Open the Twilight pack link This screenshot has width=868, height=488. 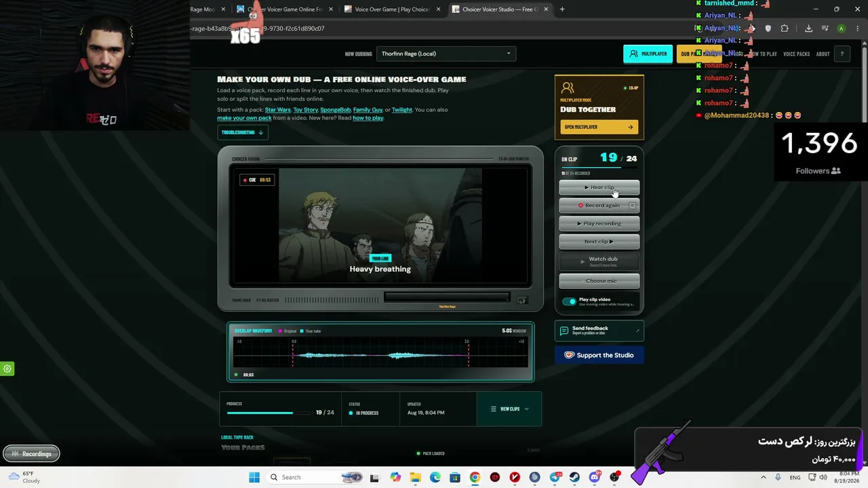[401, 110]
